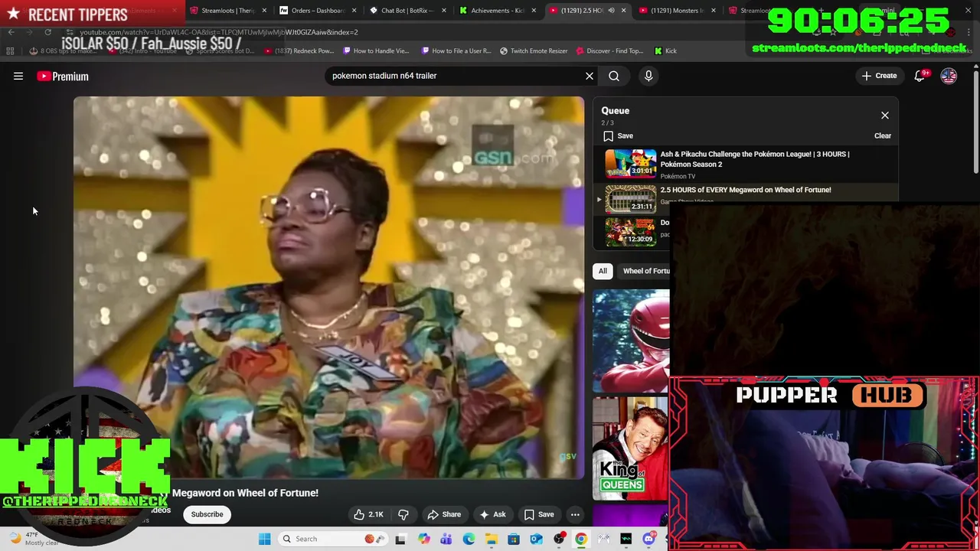980x551 pixels.
Task: Open more actions three-dot menu below the video
Action: (x=575, y=514)
